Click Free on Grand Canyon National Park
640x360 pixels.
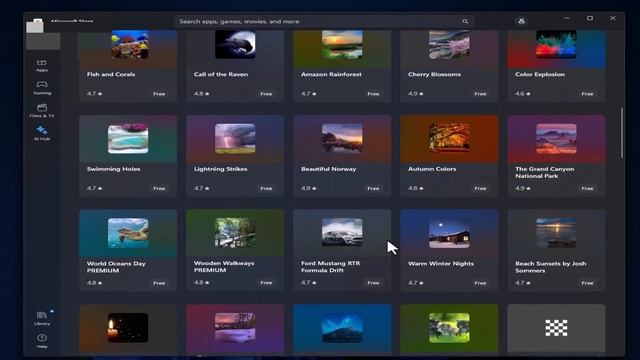587,189
